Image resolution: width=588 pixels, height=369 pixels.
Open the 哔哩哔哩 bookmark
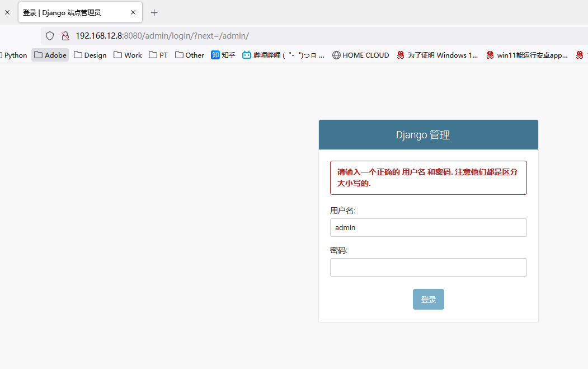click(x=283, y=55)
